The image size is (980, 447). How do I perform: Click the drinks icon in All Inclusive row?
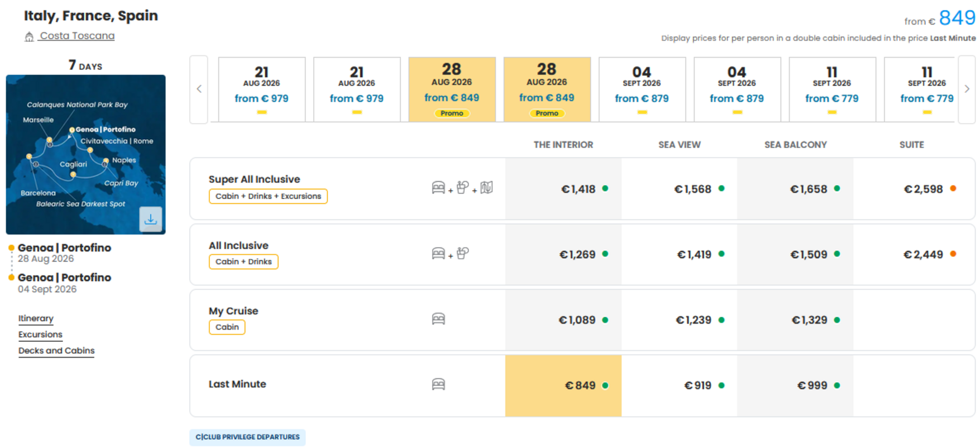(462, 254)
